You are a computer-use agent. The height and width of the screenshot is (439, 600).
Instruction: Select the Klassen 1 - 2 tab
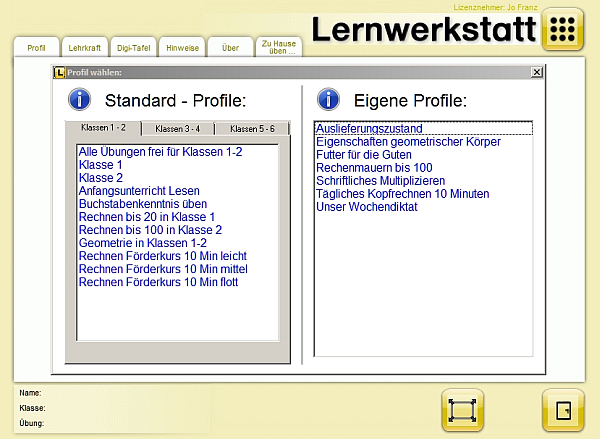coord(103,128)
